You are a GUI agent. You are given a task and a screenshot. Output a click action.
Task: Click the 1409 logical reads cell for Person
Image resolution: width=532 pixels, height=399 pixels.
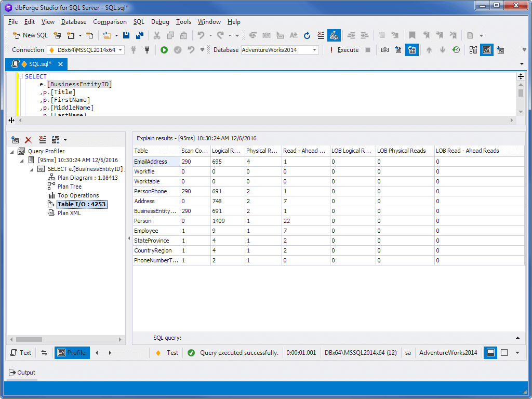228,221
